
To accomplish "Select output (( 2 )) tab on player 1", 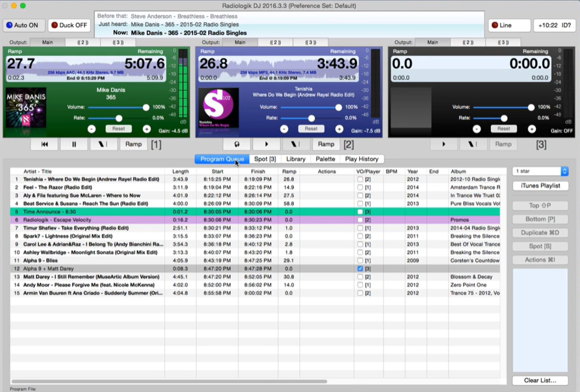I will pyautogui.click(x=83, y=42).
